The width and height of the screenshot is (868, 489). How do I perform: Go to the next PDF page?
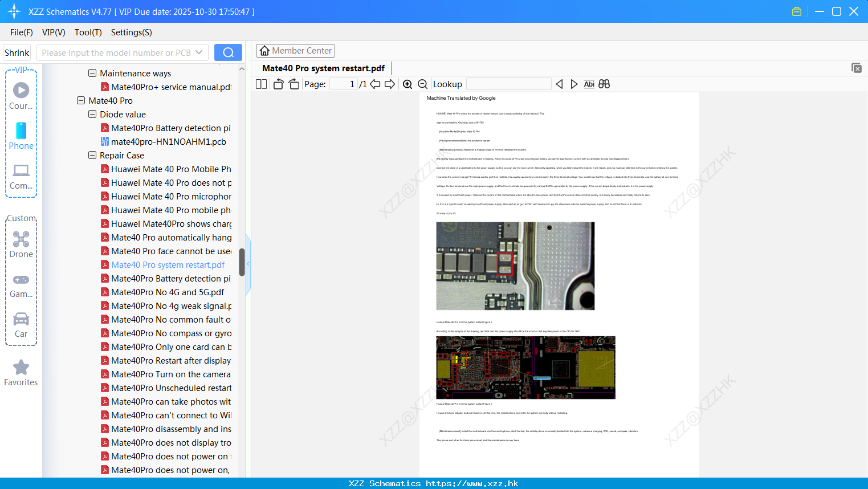click(x=390, y=84)
